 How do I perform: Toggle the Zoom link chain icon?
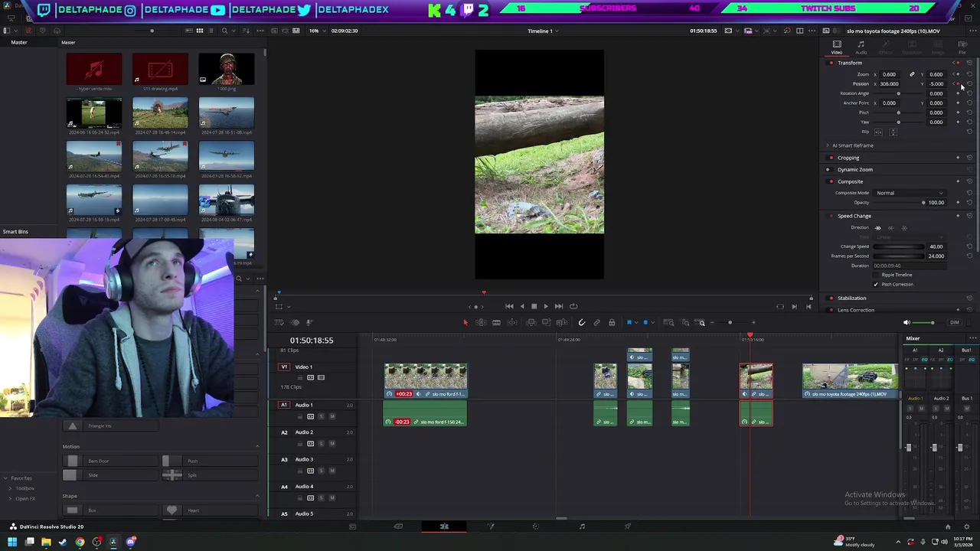(x=912, y=74)
